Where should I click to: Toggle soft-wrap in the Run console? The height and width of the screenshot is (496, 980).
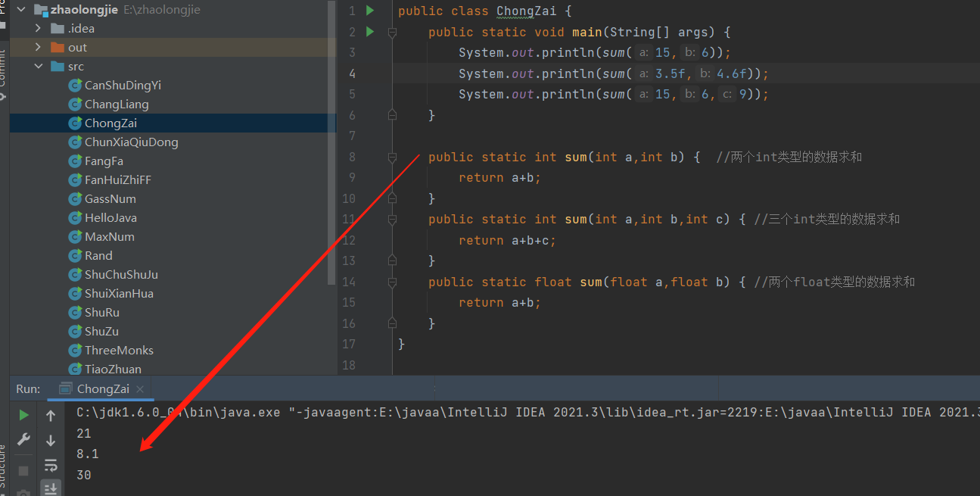51,465
